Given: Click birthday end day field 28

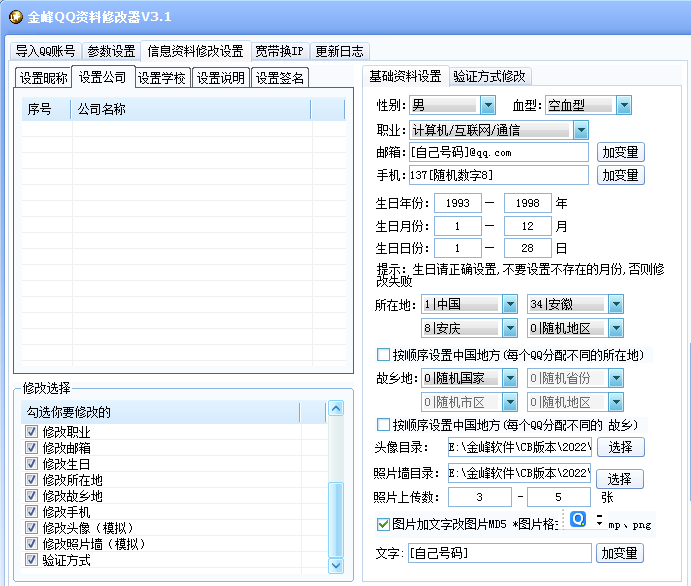Looking at the screenshot, I should [528, 248].
